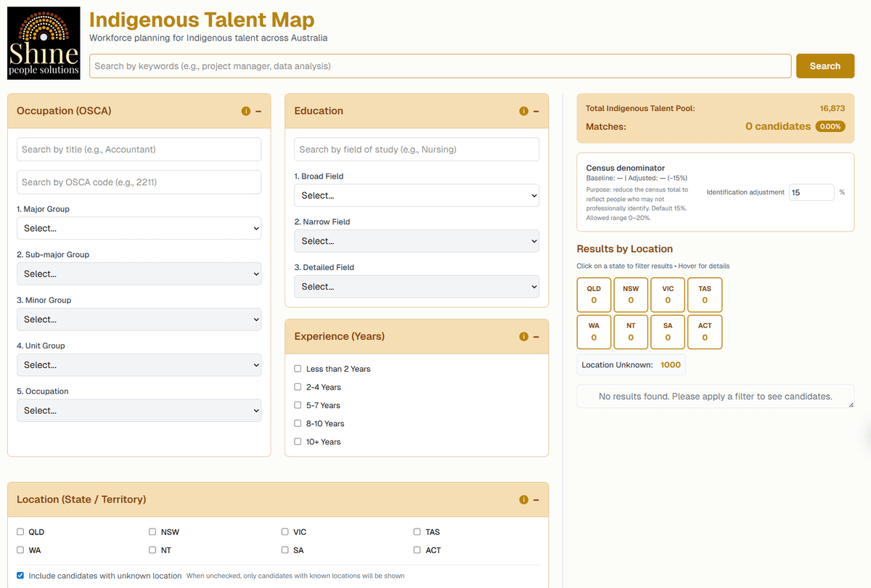Open the Experience (Years) info tooltip
This screenshot has height=588, width=871.
[x=523, y=336]
